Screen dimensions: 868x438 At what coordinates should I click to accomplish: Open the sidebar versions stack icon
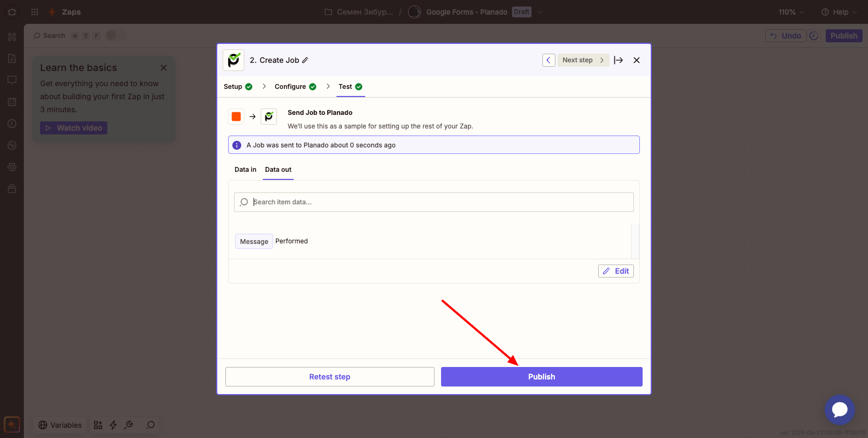(x=12, y=189)
